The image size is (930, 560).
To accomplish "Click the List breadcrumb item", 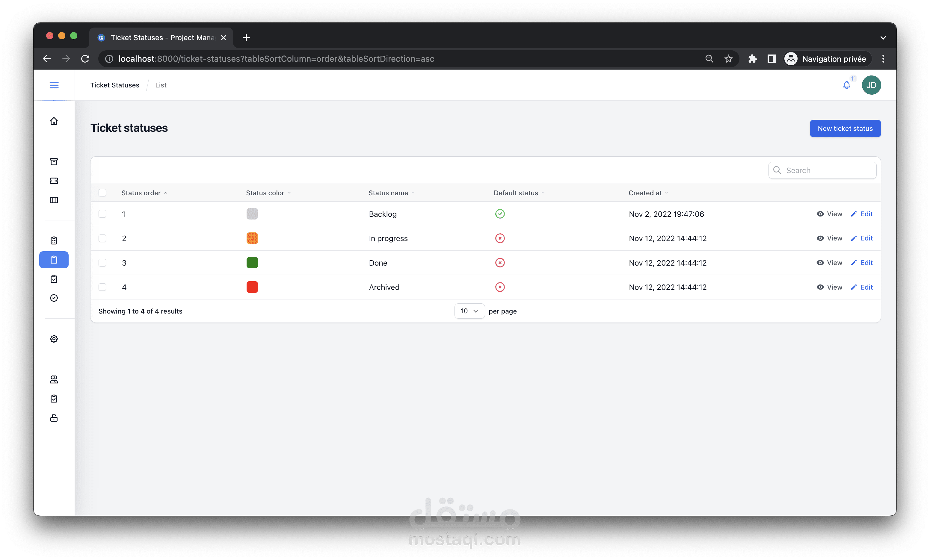I will [160, 85].
